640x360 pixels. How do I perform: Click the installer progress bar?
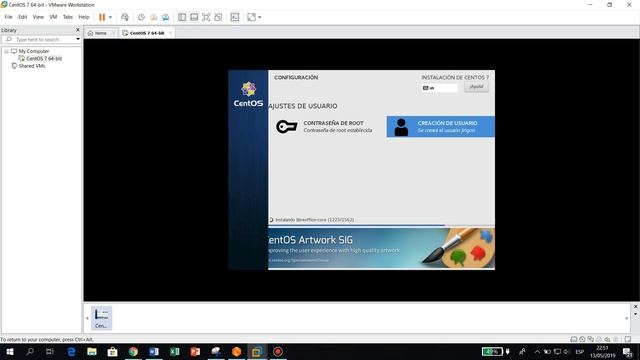[381, 225]
